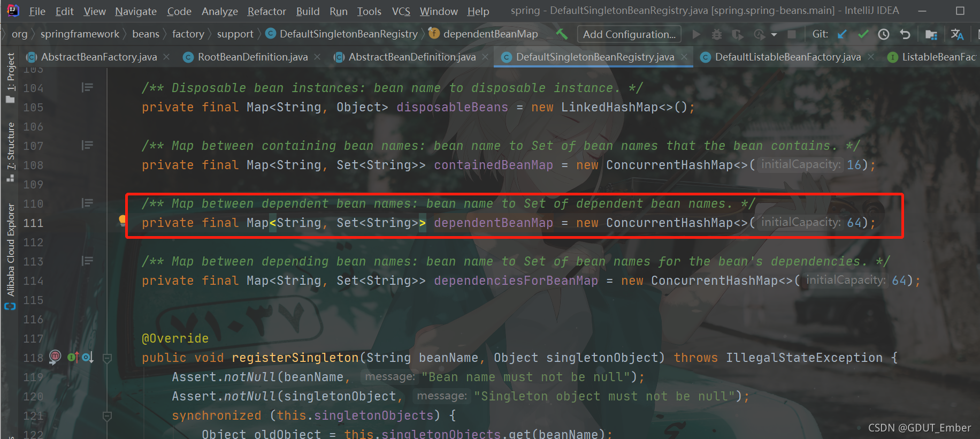
Task: Open the Project tool window
Action: pos(10,77)
